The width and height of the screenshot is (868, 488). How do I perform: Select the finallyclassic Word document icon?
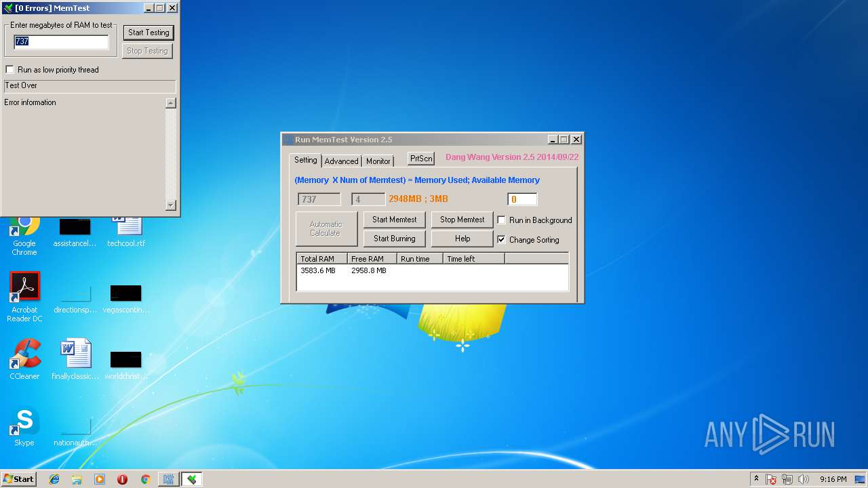pos(75,359)
